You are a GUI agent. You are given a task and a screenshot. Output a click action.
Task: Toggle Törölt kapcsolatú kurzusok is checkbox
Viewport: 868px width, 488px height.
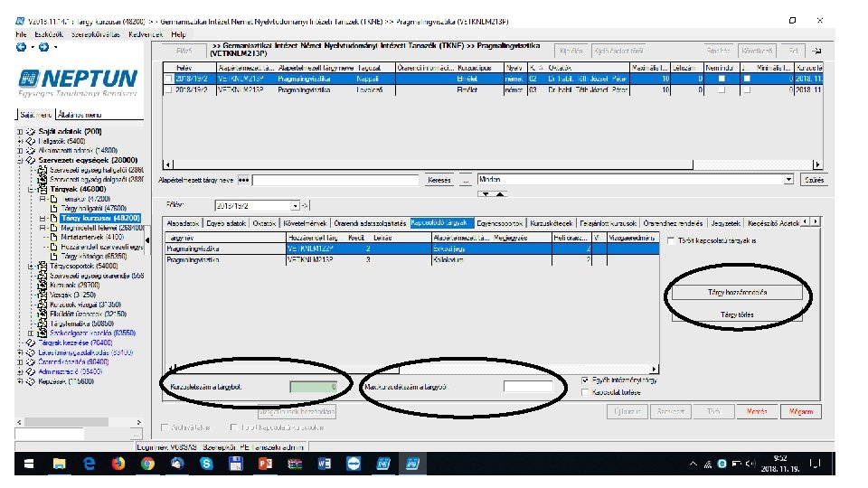233,427
